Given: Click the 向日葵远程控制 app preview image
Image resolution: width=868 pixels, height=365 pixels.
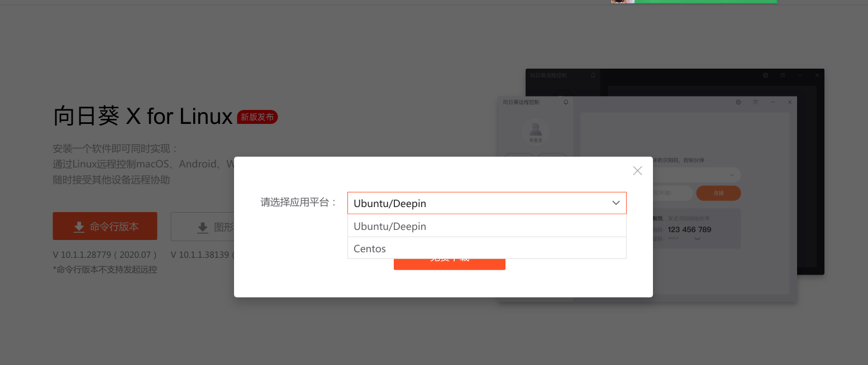Looking at the screenshot, I should (x=661, y=186).
